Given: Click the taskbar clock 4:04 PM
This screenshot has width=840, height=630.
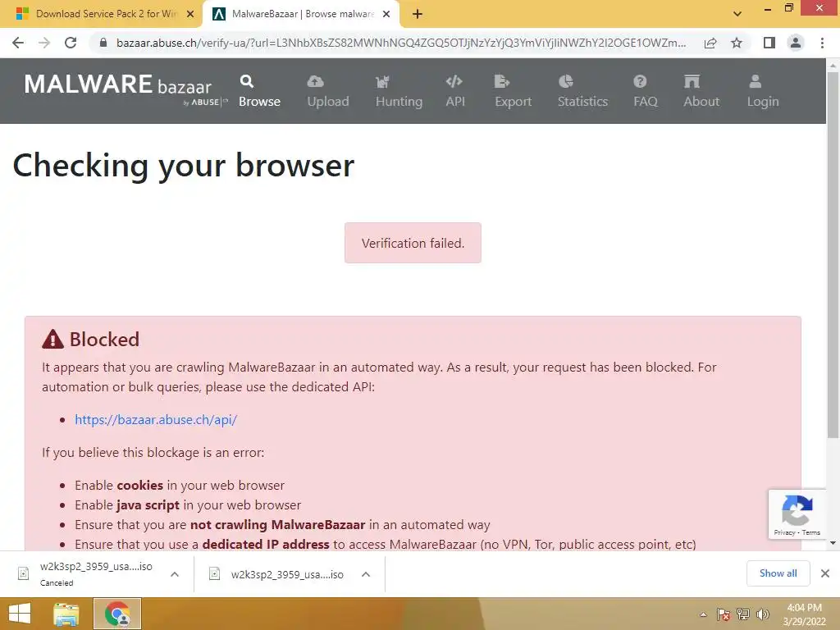Looking at the screenshot, I should pyautogui.click(x=804, y=614).
